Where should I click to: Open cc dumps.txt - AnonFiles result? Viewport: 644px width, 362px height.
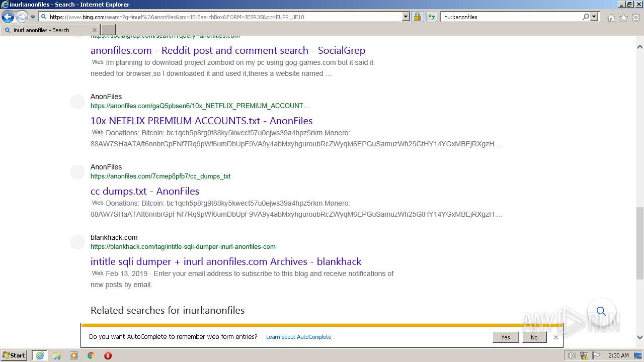point(145,191)
